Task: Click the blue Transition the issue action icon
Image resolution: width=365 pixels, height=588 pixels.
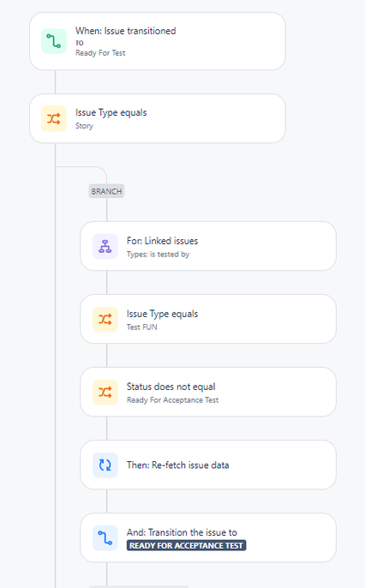Action: (x=105, y=537)
